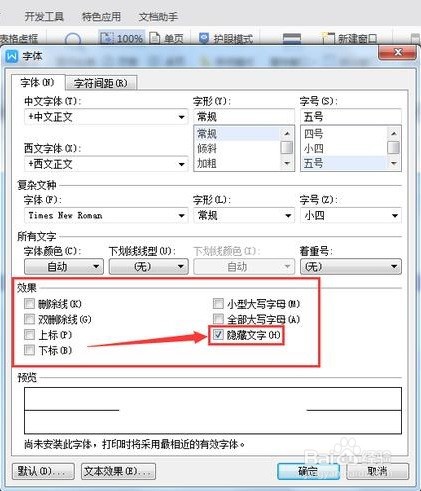Image resolution: width=421 pixels, height=491 pixels.
Task: Click the magnifier icon in toolbar
Action: pos(72,40)
